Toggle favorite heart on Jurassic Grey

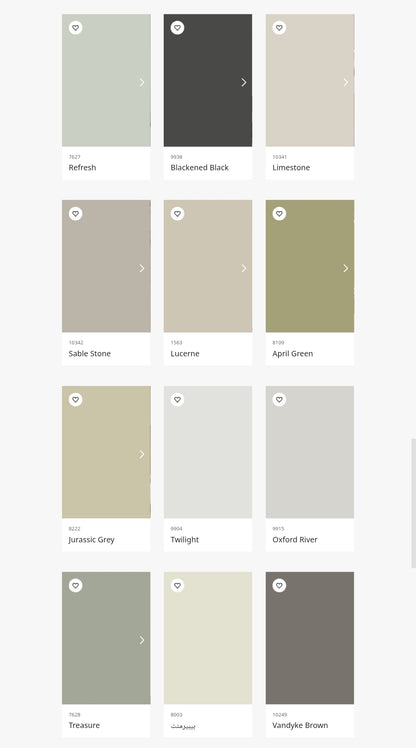(x=75, y=400)
